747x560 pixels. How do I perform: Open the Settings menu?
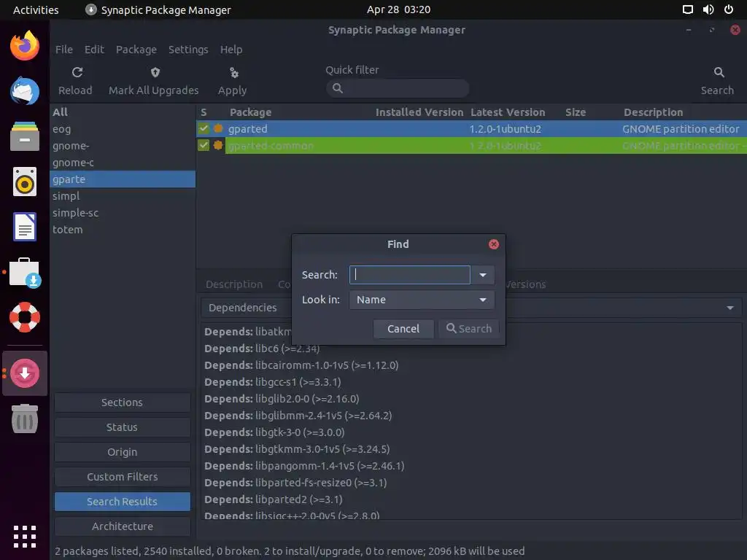[x=188, y=50]
